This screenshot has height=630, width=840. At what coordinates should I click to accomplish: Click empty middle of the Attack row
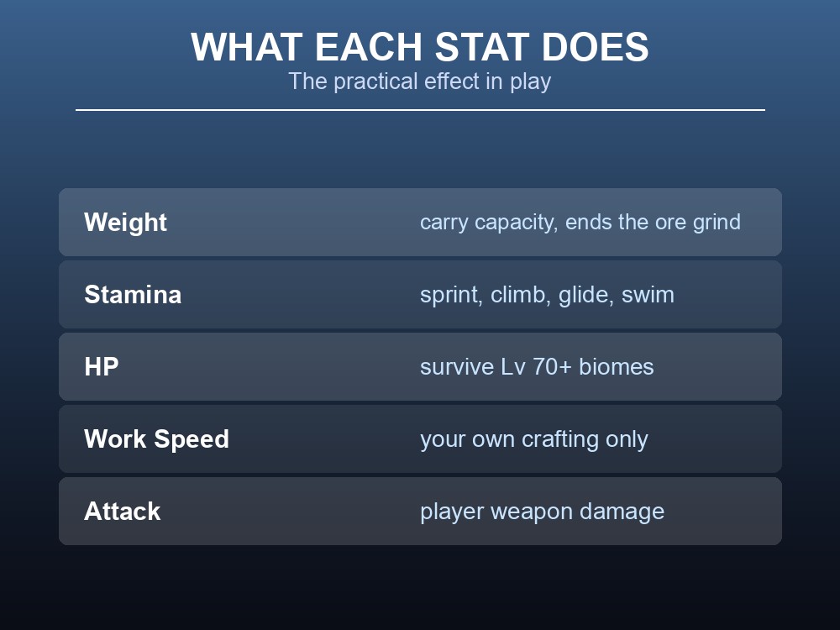pyautogui.click(x=289, y=511)
